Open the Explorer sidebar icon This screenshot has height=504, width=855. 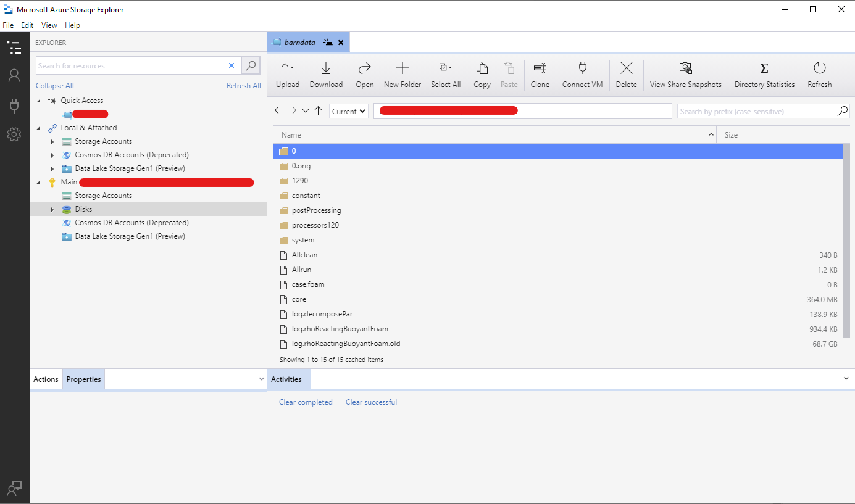coord(14,48)
